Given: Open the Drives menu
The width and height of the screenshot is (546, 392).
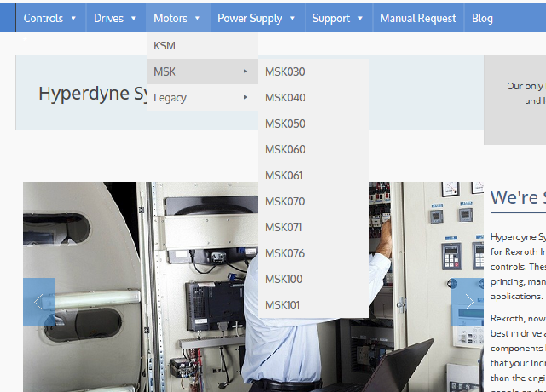Looking at the screenshot, I should (116, 18).
